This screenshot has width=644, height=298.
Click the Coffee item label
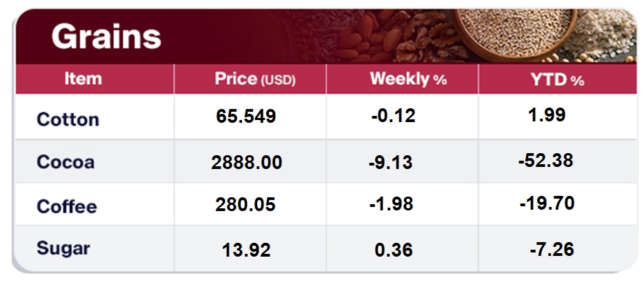point(66,206)
